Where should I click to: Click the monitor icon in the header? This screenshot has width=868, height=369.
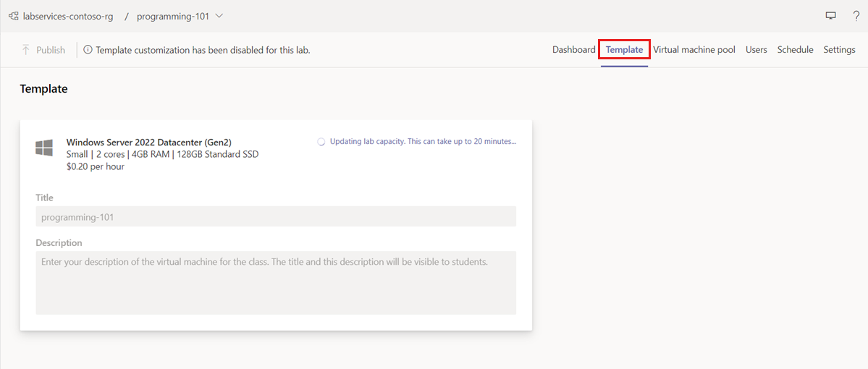830,16
